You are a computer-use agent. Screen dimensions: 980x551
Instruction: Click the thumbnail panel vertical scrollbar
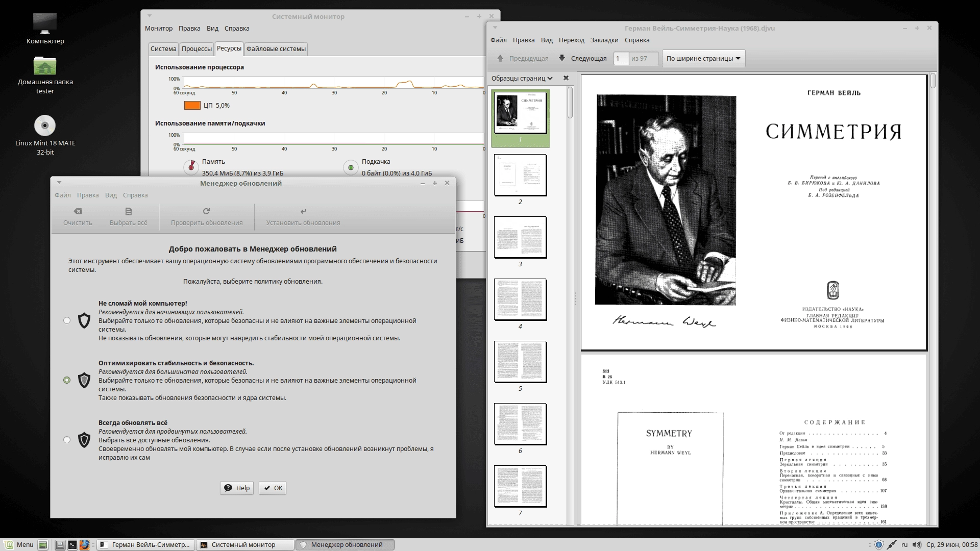[x=570, y=102]
